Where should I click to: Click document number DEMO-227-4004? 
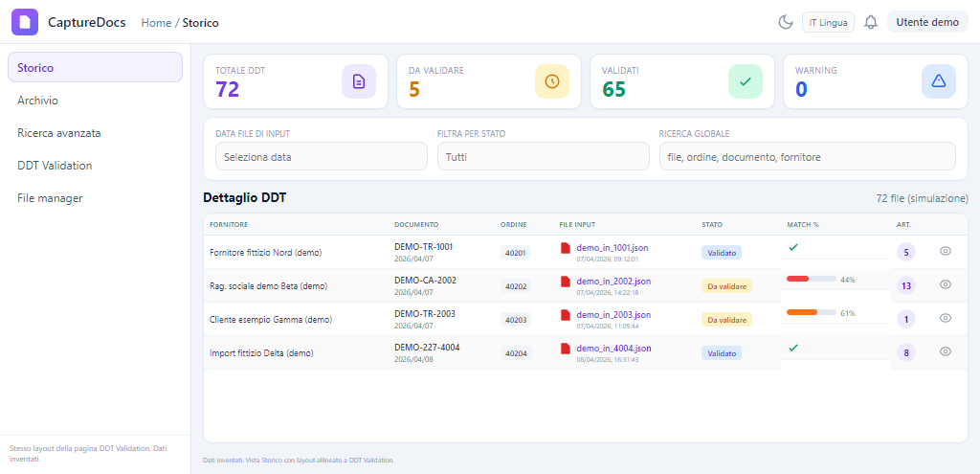pyautogui.click(x=427, y=347)
